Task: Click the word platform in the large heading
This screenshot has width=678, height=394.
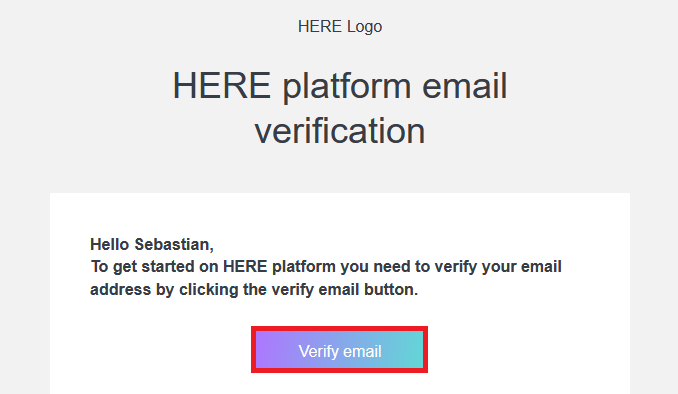Action: pyautogui.click(x=347, y=86)
